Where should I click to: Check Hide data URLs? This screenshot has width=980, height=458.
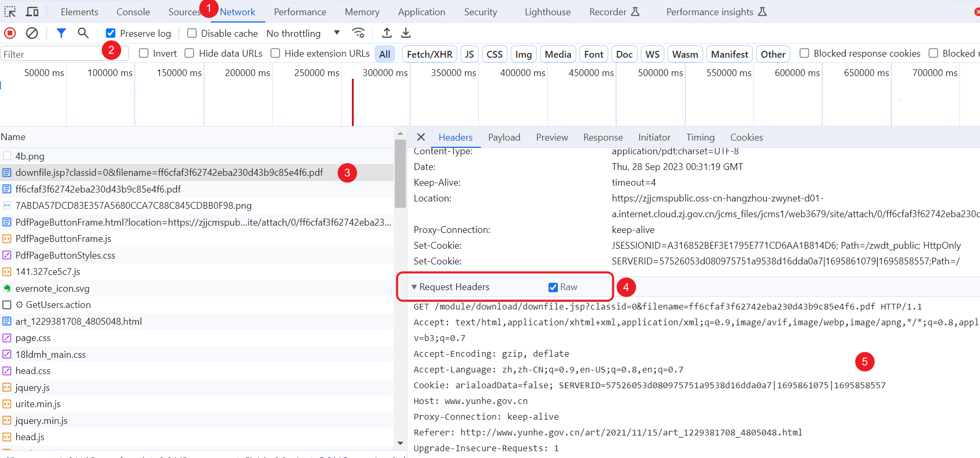(189, 53)
